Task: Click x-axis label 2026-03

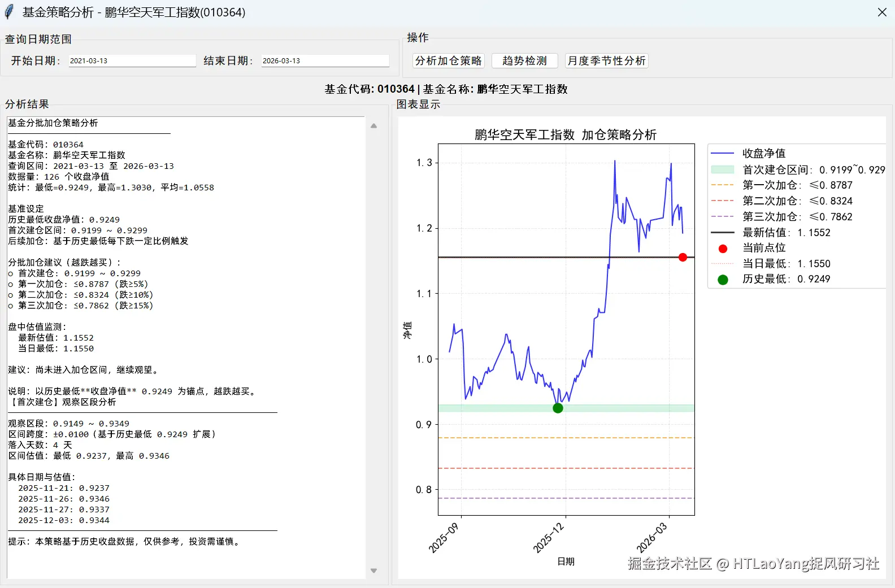Action: tap(651, 537)
